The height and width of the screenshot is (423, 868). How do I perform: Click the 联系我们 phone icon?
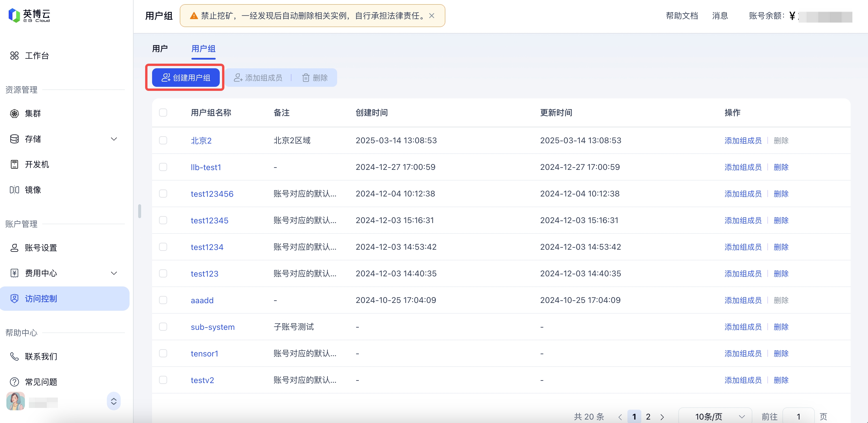pyautogui.click(x=14, y=356)
